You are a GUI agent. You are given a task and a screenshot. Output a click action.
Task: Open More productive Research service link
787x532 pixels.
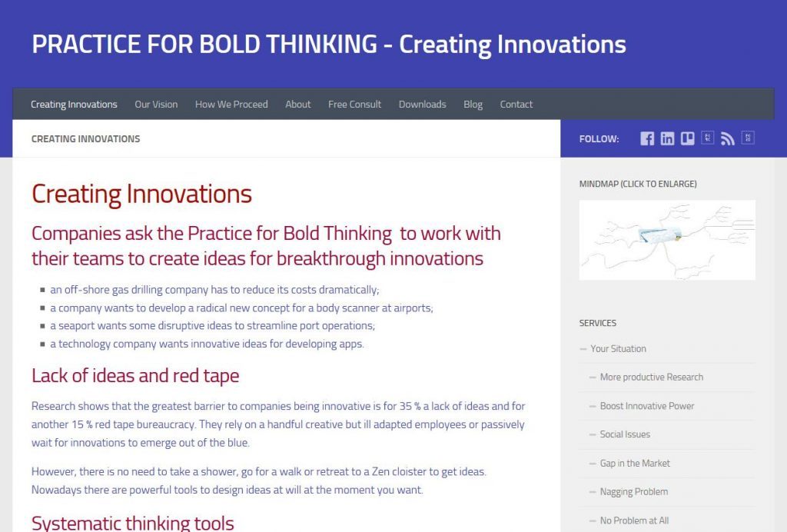pos(652,377)
